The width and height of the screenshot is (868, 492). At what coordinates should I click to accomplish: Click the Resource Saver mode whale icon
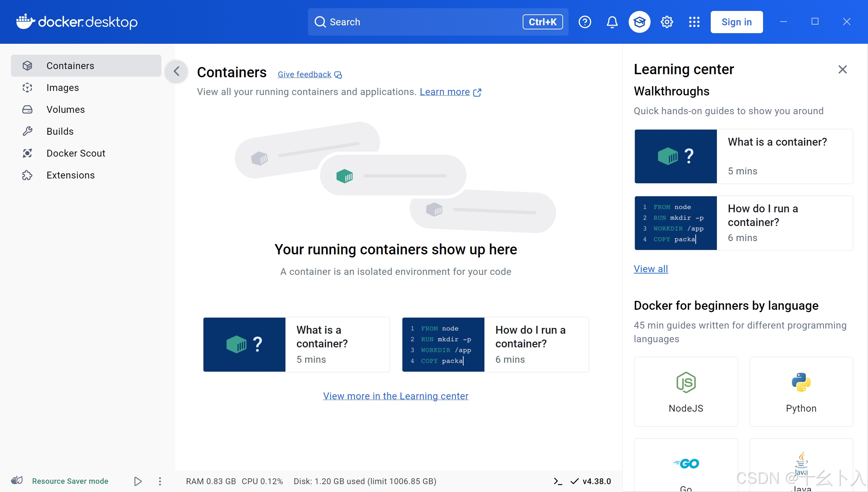point(17,481)
